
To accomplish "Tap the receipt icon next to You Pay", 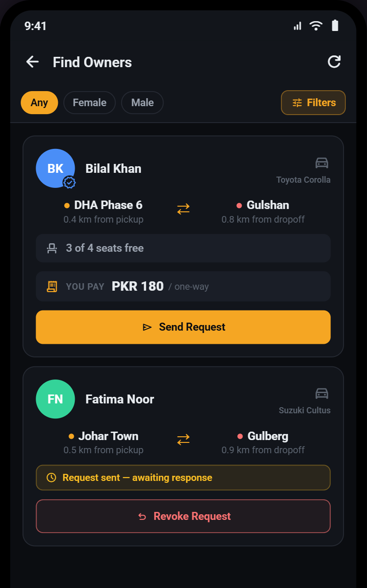I will pos(52,286).
